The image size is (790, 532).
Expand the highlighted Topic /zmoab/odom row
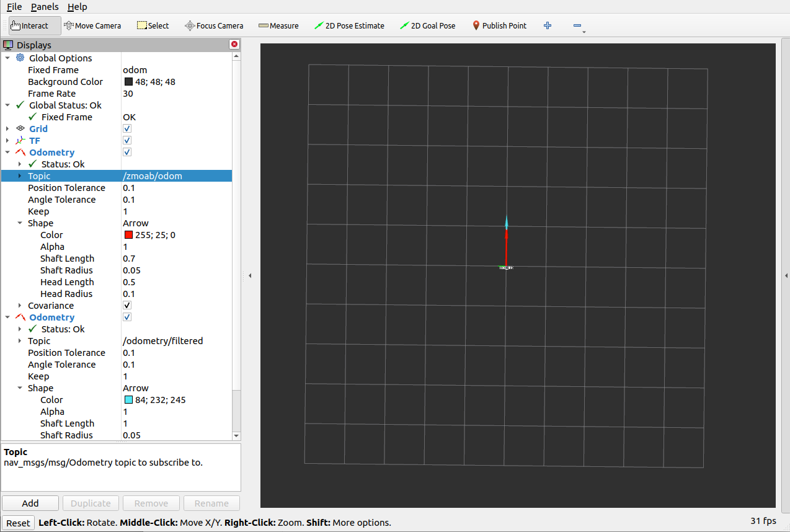20,176
